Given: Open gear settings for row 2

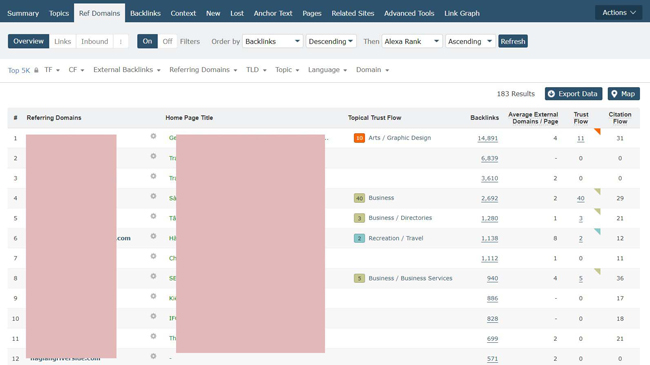Looking at the screenshot, I should (x=153, y=156).
